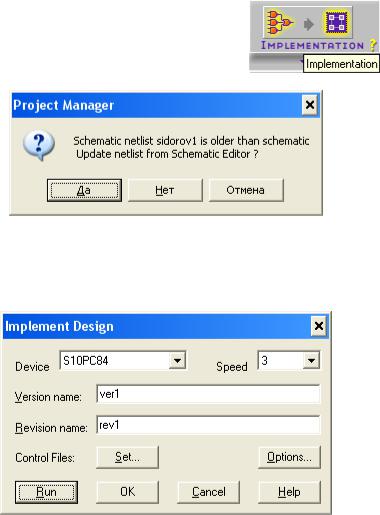380x515 pixels.
Task: Open Control Files Set... button
Action: (x=127, y=457)
